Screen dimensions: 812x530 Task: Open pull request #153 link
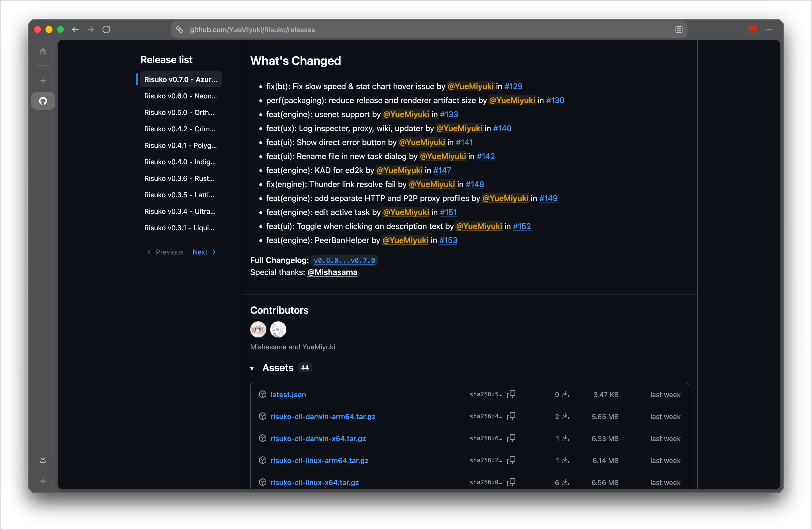[448, 240]
